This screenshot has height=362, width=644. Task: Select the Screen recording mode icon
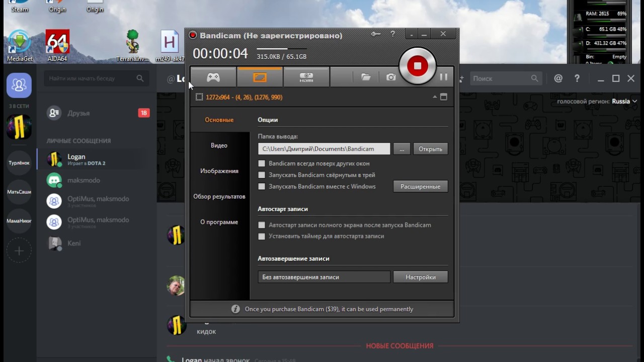tap(260, 77)
